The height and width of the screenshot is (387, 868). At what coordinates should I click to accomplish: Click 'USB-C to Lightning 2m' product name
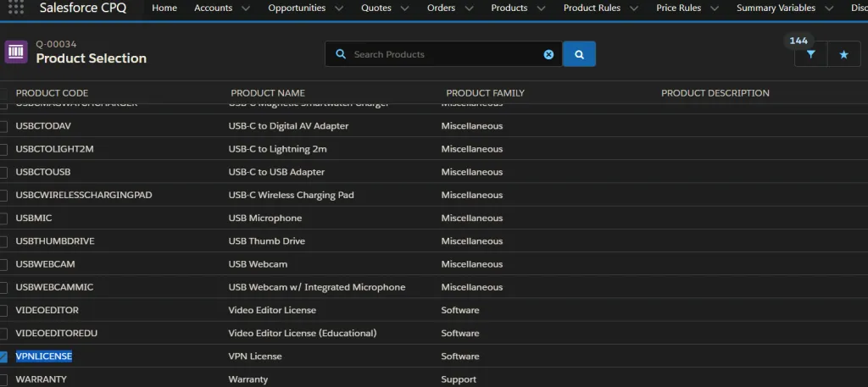click(x=277, y=149)
